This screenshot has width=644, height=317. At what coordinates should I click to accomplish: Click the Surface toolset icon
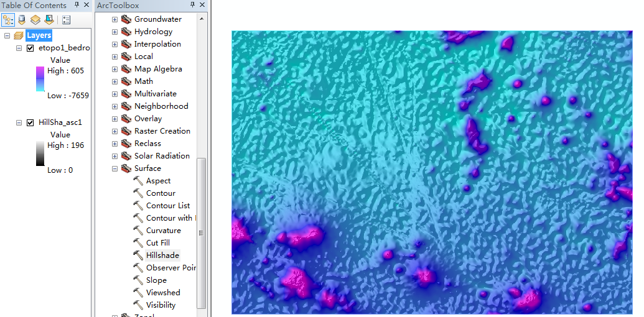tap(126, 168)
